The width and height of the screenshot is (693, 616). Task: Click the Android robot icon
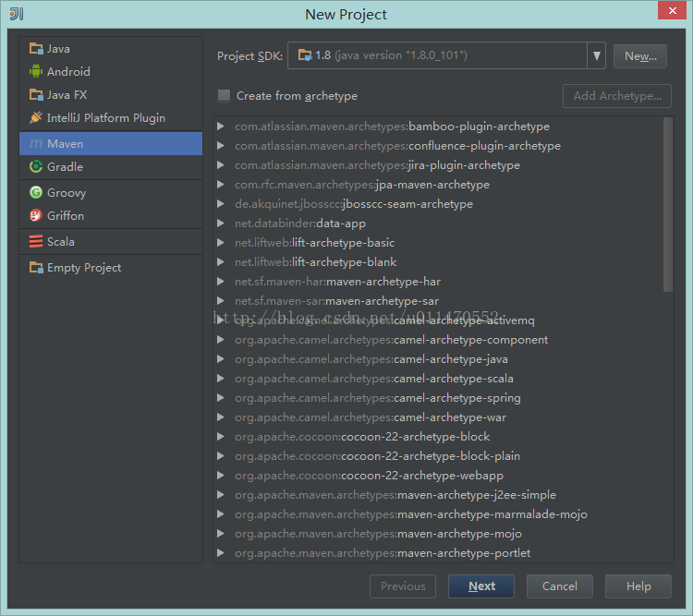[36, 71]
